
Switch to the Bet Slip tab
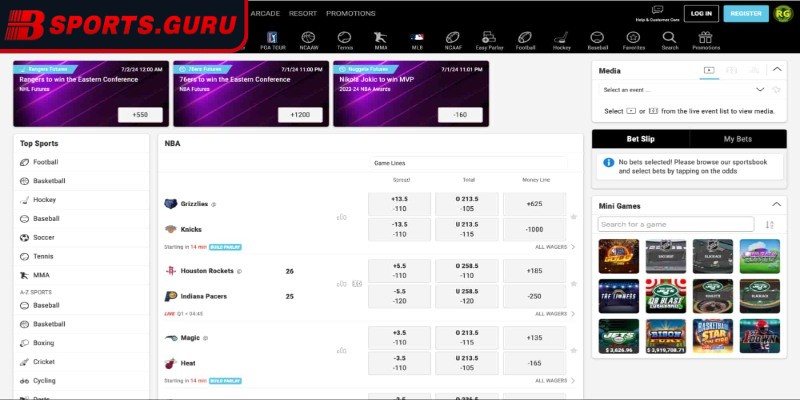[640, 139]
